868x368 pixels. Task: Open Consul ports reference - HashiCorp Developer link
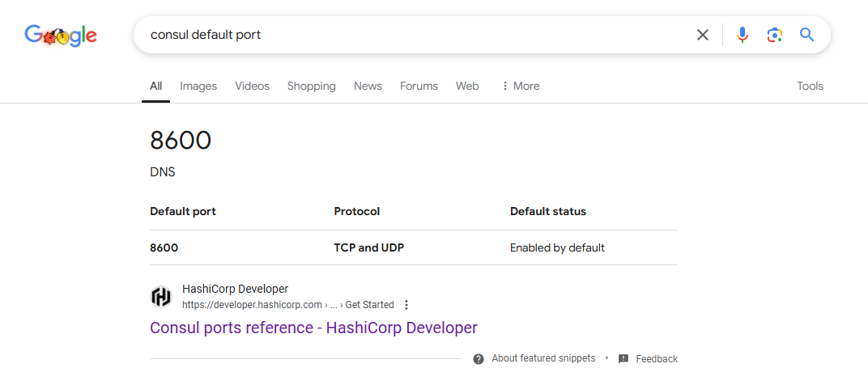313,328
